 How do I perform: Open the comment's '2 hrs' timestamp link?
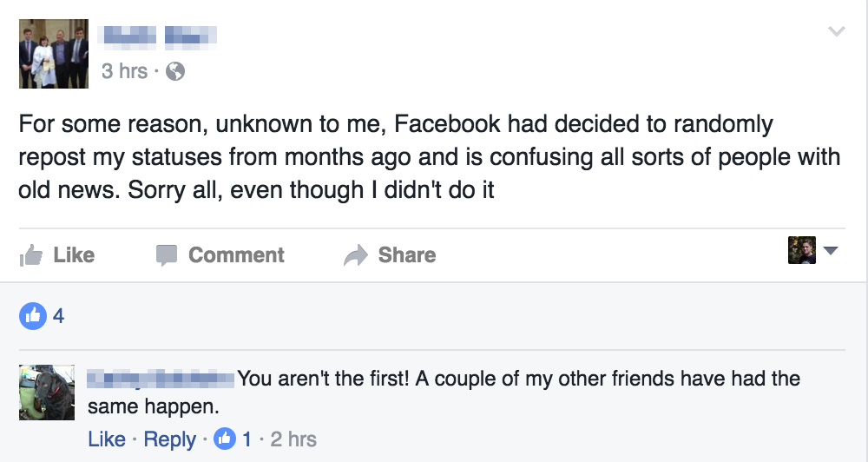pos(293,439)
